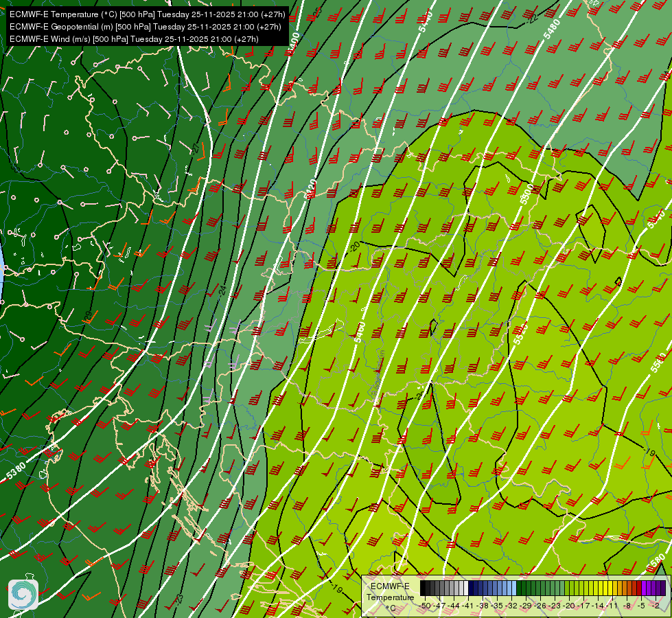Click the -23 isotherm label near bottom

click(179, 598)
